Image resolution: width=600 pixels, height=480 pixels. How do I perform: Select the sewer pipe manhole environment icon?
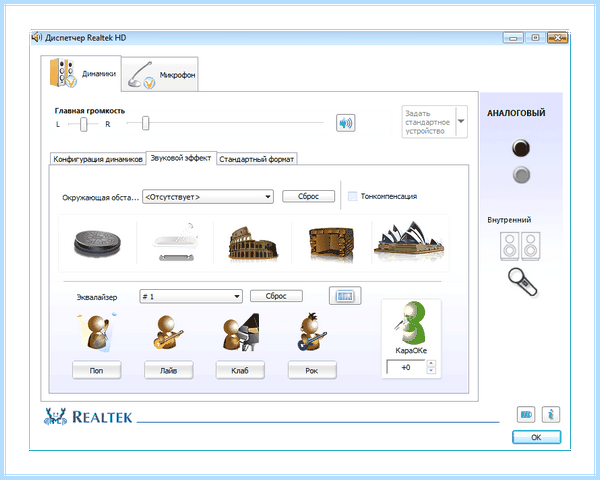(97, 243)
